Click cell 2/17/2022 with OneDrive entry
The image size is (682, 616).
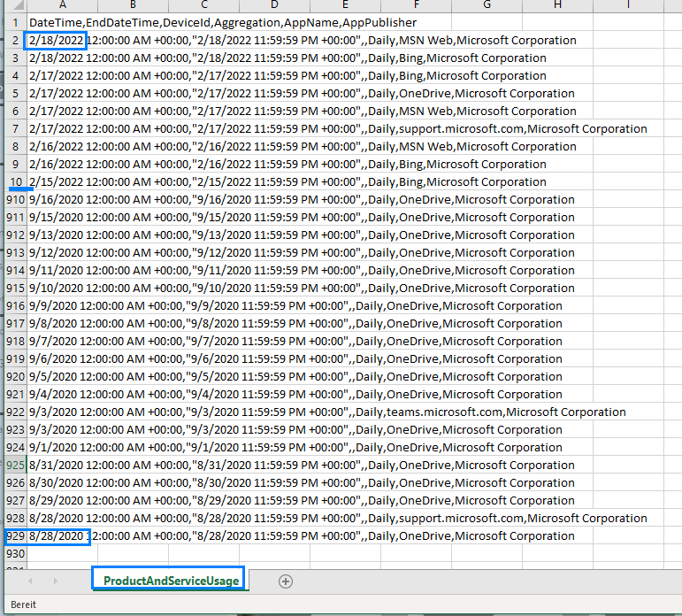tap(302, 94)
